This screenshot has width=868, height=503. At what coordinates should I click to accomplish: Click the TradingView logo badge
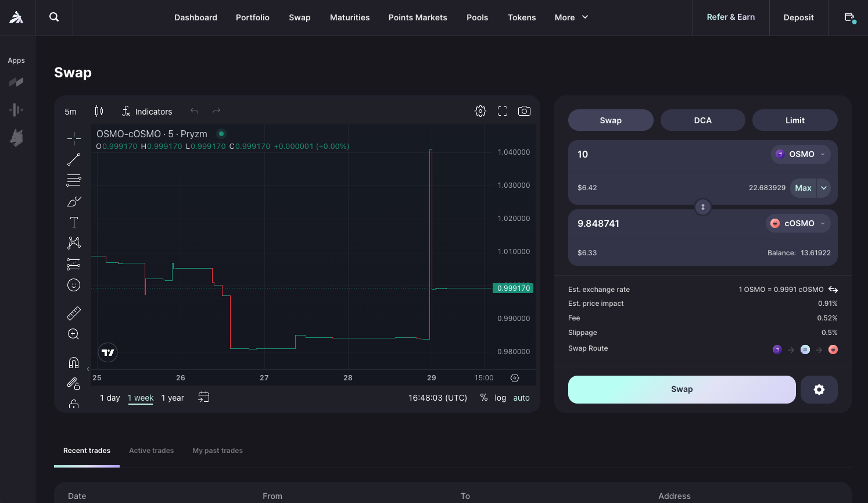108,352
